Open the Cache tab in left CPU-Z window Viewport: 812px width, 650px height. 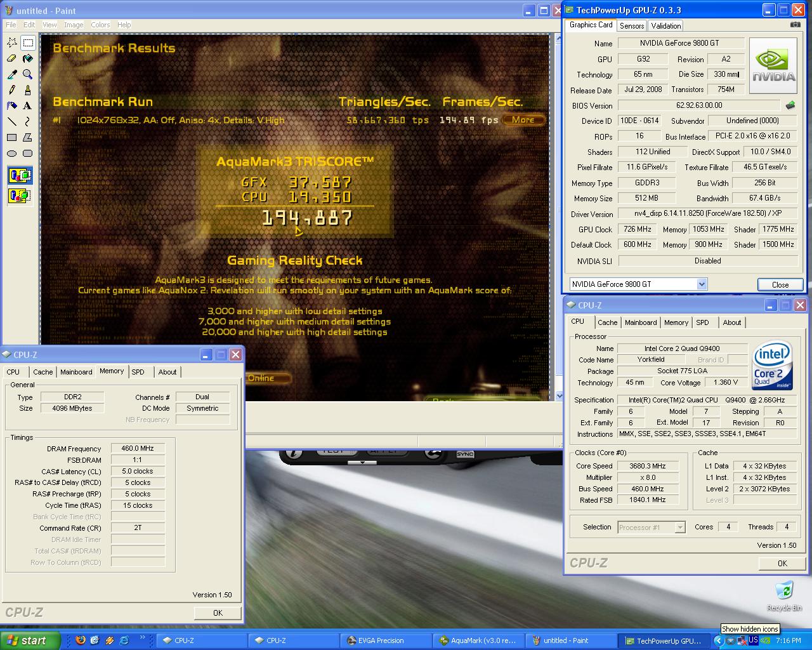point(43,372)
